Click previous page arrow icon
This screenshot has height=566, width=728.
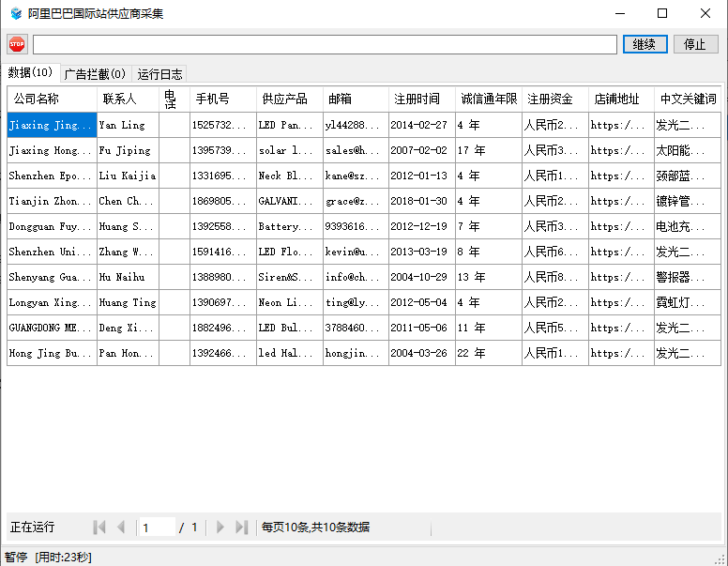point(121,528)
